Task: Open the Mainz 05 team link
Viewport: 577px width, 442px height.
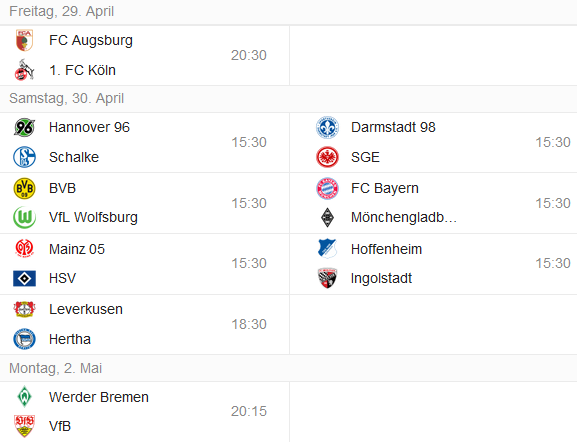Action: click(77, 249)
